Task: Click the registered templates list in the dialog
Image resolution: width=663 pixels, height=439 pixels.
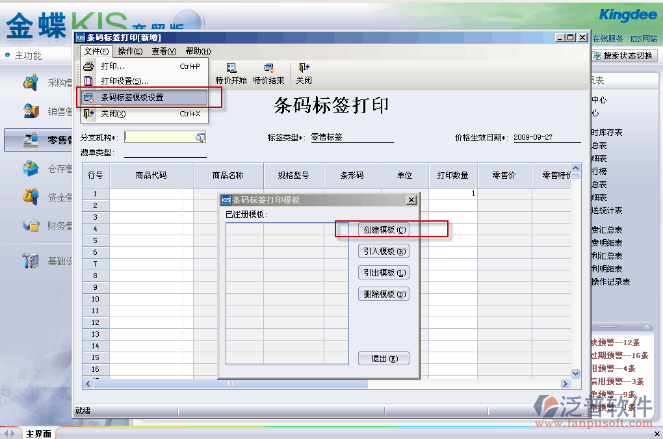Action: pos(287,294)
